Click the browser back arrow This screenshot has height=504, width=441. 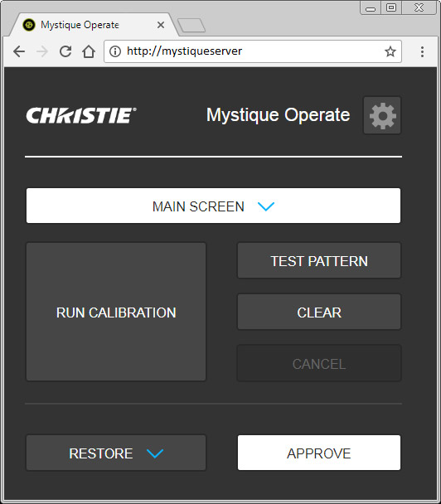click(19, 51)
